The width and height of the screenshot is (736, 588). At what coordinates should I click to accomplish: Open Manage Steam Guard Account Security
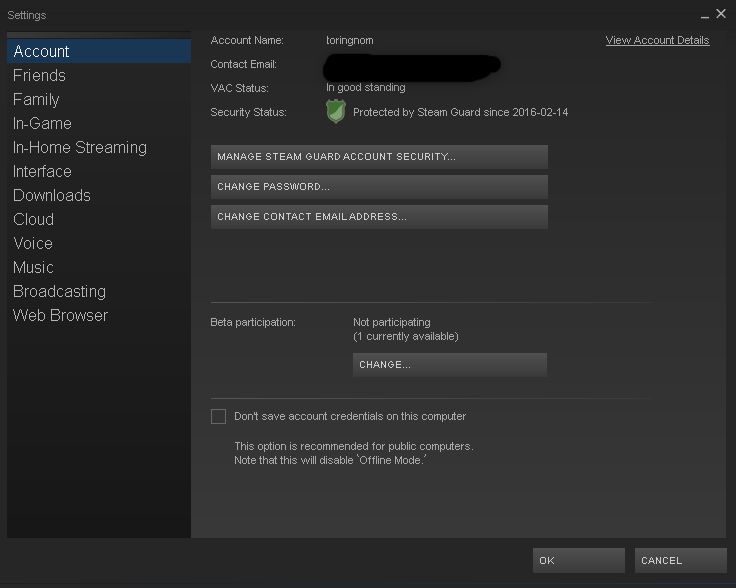pyautogui.click(x=379, y=157)
